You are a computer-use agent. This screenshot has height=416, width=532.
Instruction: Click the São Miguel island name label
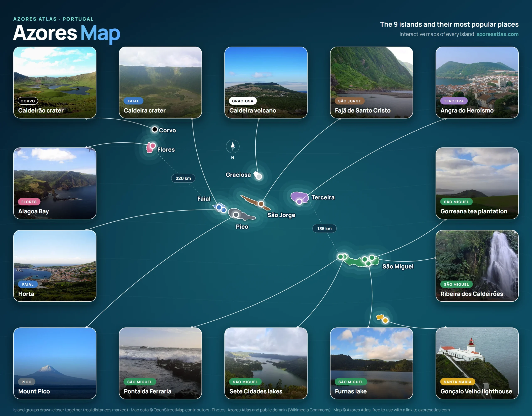(398, 266)
